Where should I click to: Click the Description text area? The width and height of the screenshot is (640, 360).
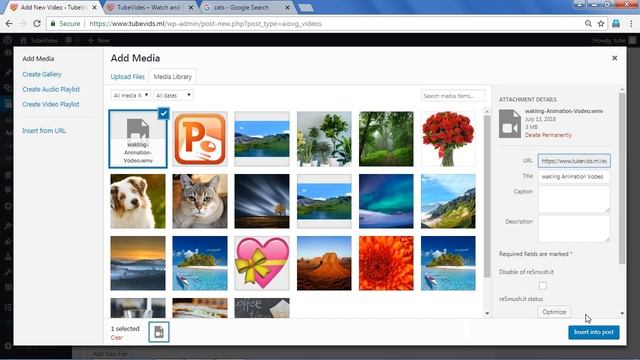(574, 229)
